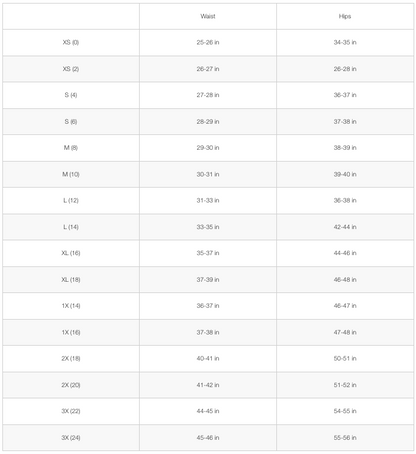The height and width of the screenshot is (454, 416).
Task: Select the M (8) size label
Action: pyautogui.click(x=71, y=148)
